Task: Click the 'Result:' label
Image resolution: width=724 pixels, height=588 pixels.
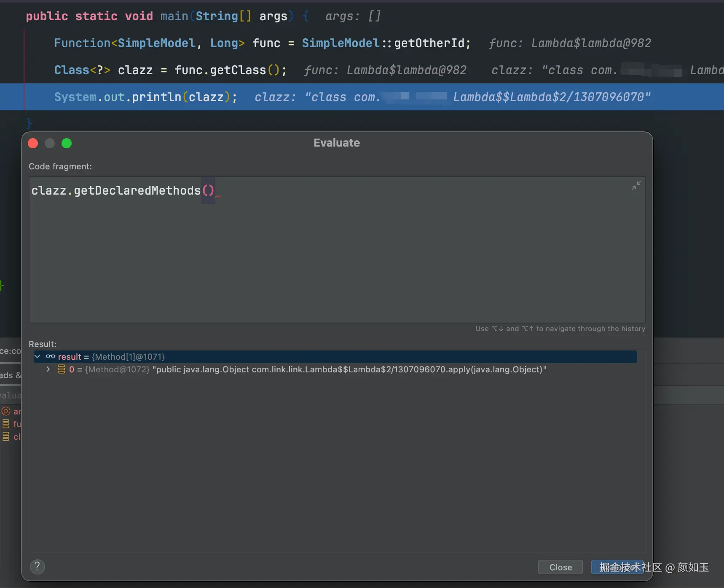Action: [x=43, y=344]
